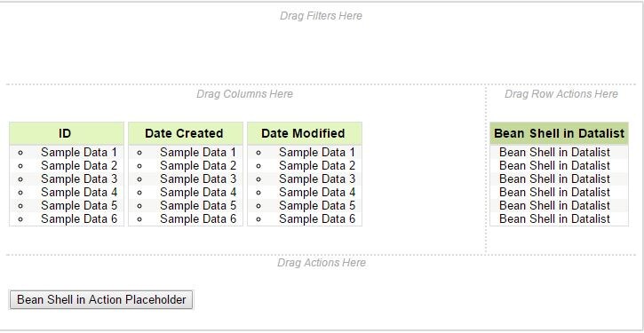
Task: Select the ID column header
Action: 67,133
